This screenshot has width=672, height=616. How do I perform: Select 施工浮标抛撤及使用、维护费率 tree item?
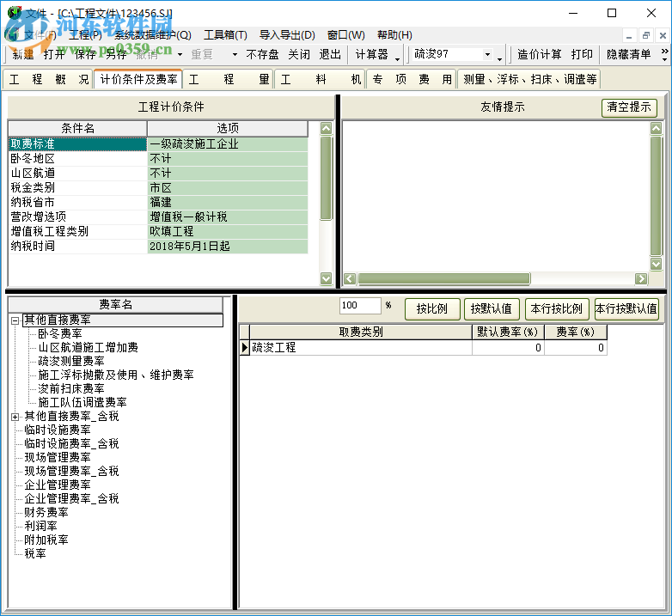pyautogui.click(x=116, y=375)
